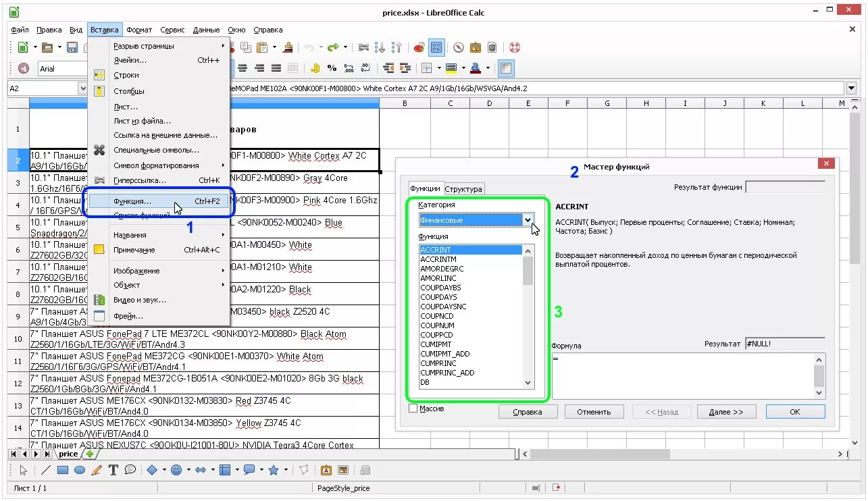868x501 pixels.
Task: Click the Sort ascending icon
Action: click(380, 47)
